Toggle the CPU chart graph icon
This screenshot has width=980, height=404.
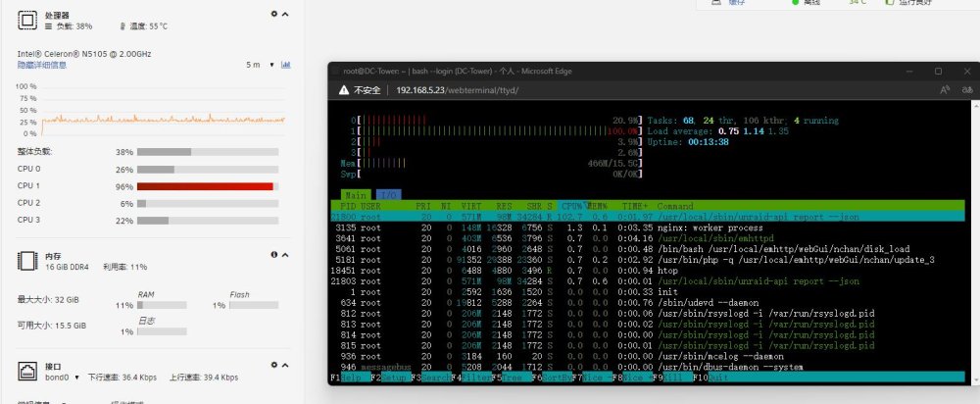click(x=285, y=65)
